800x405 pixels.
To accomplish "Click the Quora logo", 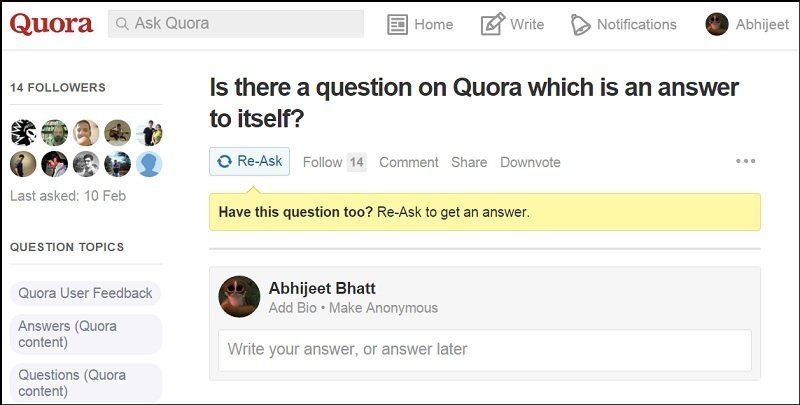I will tap(51, 24).
